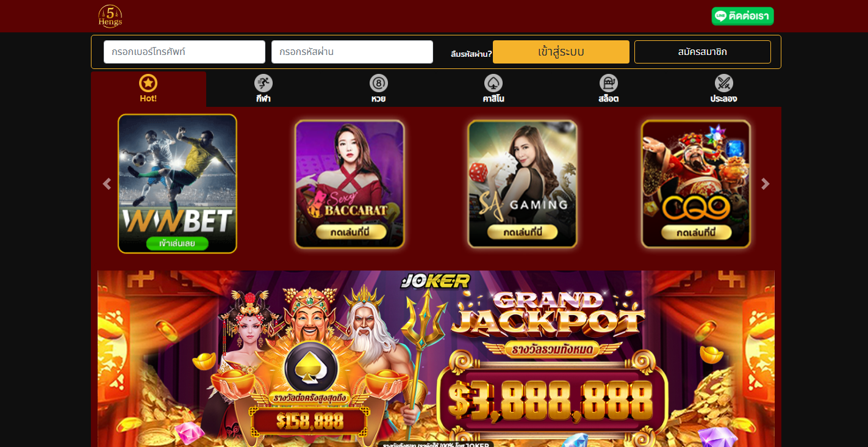
Task: Click the yellow เข้าสู่ระบบ login button
Action: 561,52
